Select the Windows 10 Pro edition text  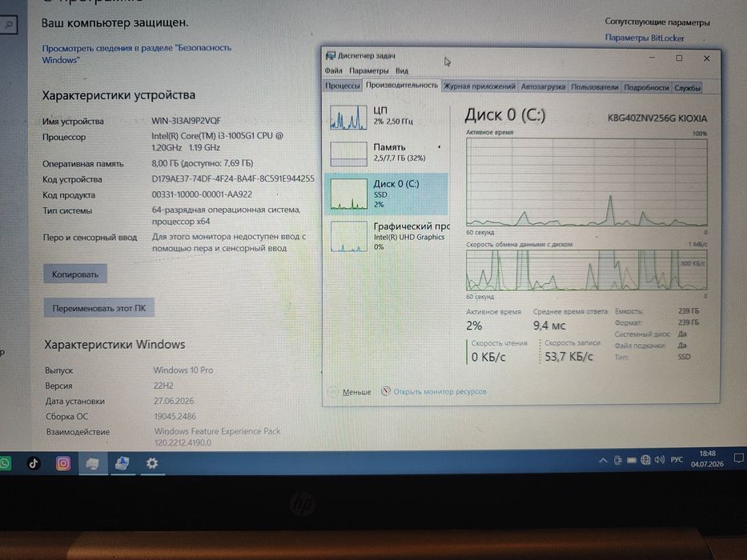(x=183, y=370)
